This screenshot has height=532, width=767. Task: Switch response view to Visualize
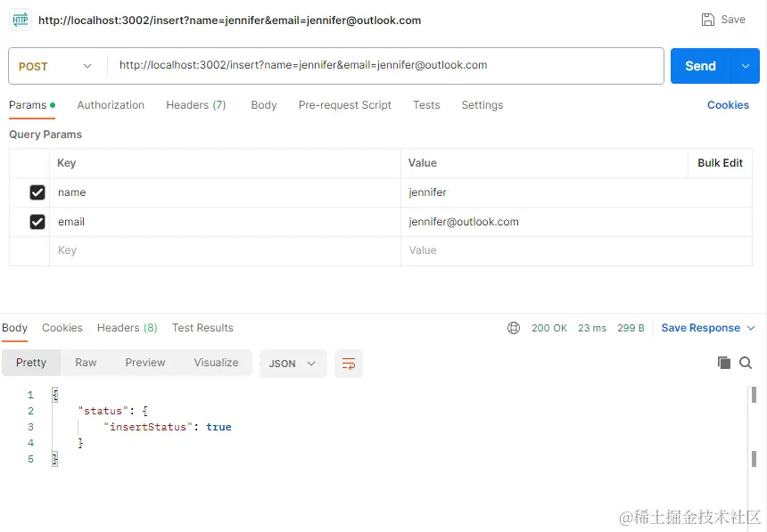216,363
